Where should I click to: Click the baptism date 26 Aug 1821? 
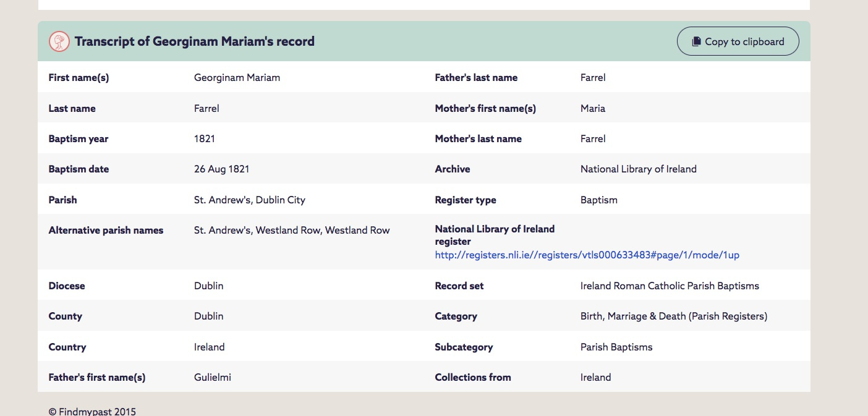coord(221,169)
